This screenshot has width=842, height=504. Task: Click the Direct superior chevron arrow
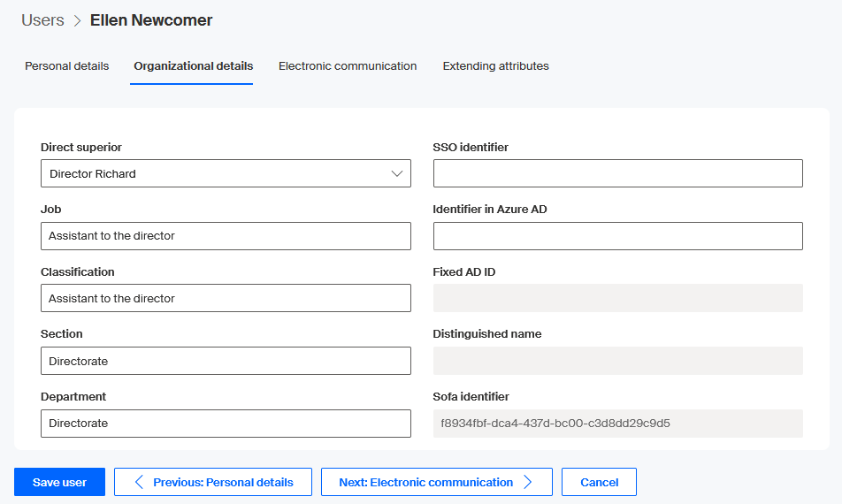pyautogui.click(x=397, y=174)
